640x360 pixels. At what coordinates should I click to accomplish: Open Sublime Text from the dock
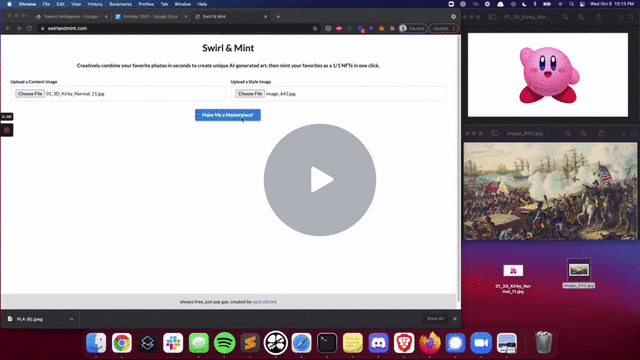point(250,342)
